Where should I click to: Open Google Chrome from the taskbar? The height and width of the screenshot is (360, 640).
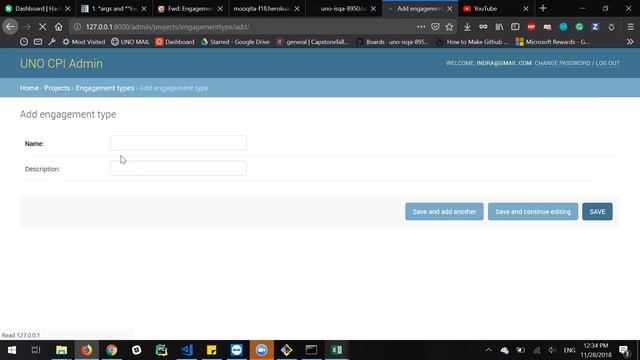[111, 350]
